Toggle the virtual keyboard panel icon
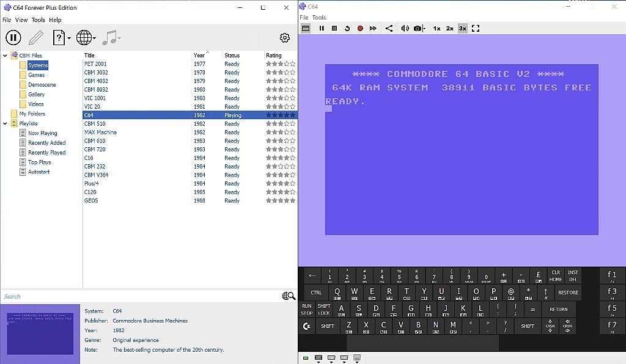 tap(306, 28)
